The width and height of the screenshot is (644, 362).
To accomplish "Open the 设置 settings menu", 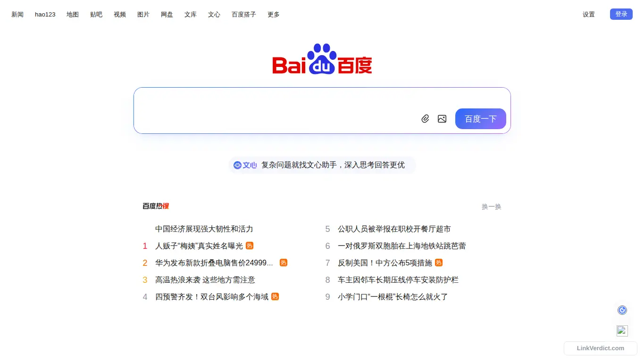I will point(589,15).
